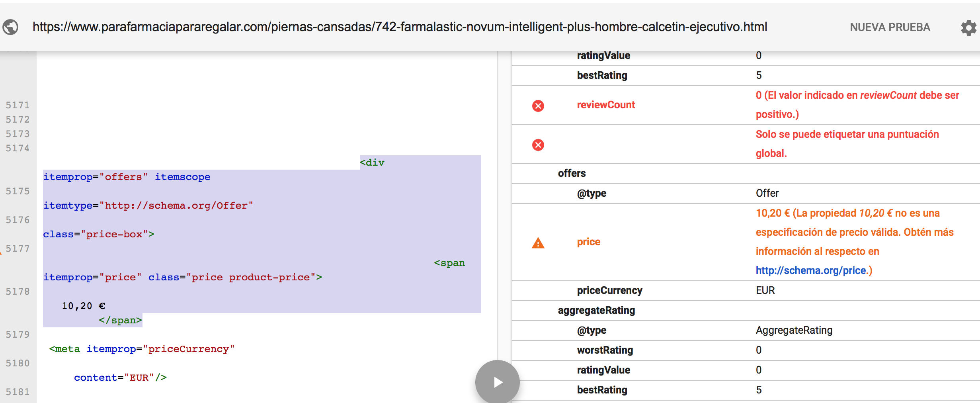Viewport: 980px width, 403px height.
Task: Select the aggregateRating section row
Action: click(596, 310)
